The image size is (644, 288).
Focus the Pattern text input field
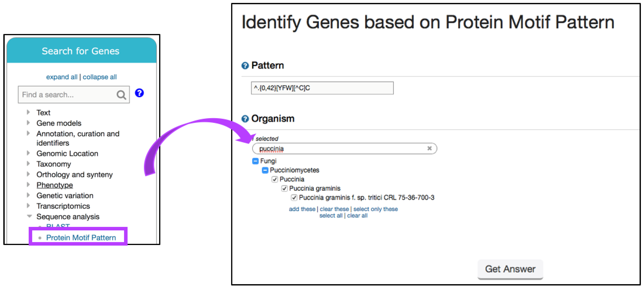coord(322,88)
